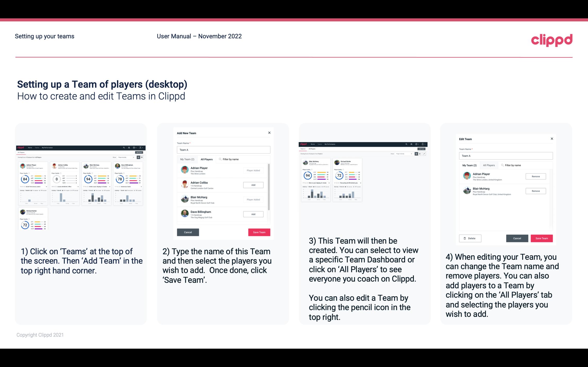The image size is (588, 367).
Task: Click Cancel button in Edit Team dialog
Action: click(x=517, y=238)
